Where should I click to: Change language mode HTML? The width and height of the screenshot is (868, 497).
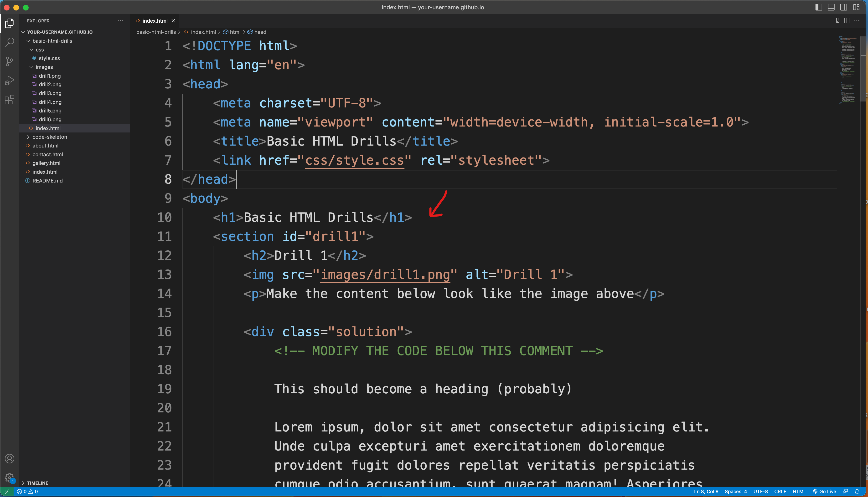(799, 492)
